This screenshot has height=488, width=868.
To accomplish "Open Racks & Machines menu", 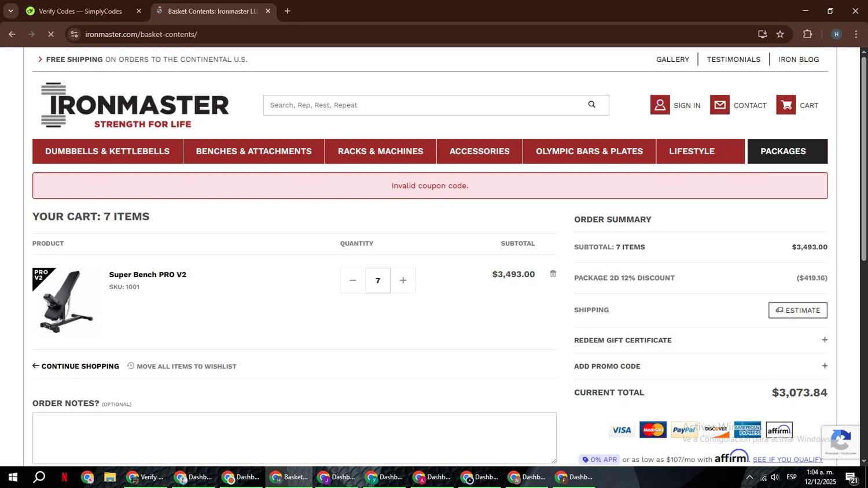I will click(x=380, y=151).
